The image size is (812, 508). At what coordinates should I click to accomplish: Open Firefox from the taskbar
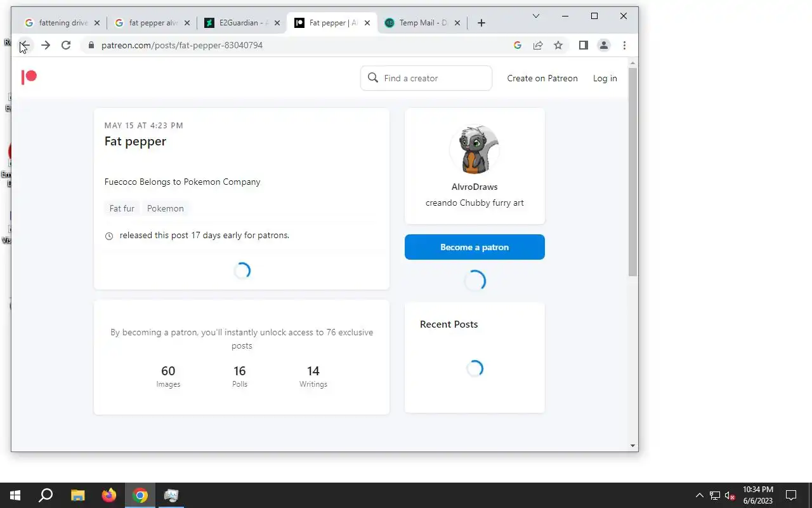(109, 495)
